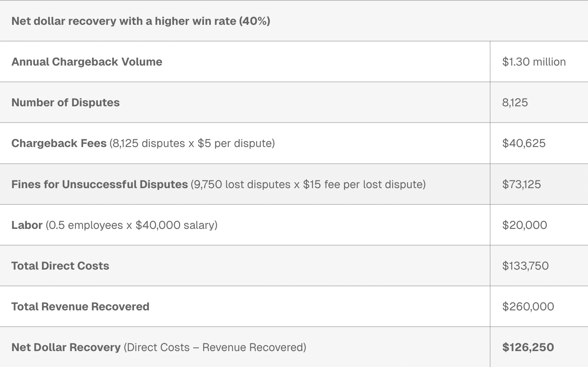The image size is (588, 367).
Task: Click the 8,125 value in the right column
Action: (x=515, y=102)
